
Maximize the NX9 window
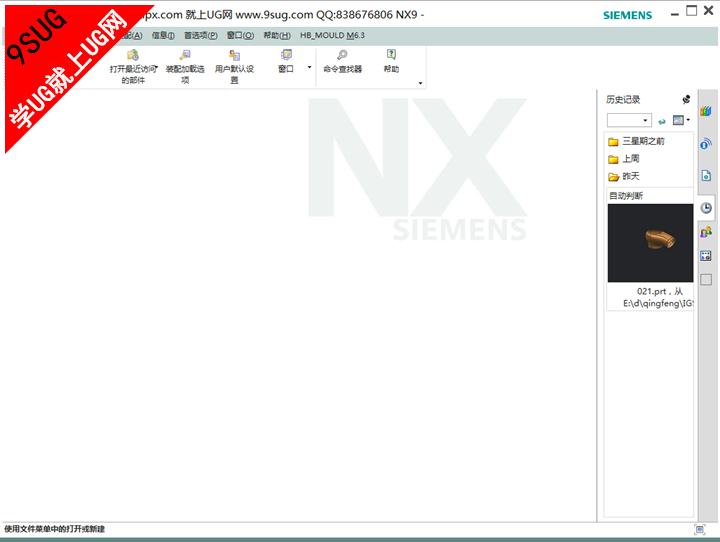[692, 11]
